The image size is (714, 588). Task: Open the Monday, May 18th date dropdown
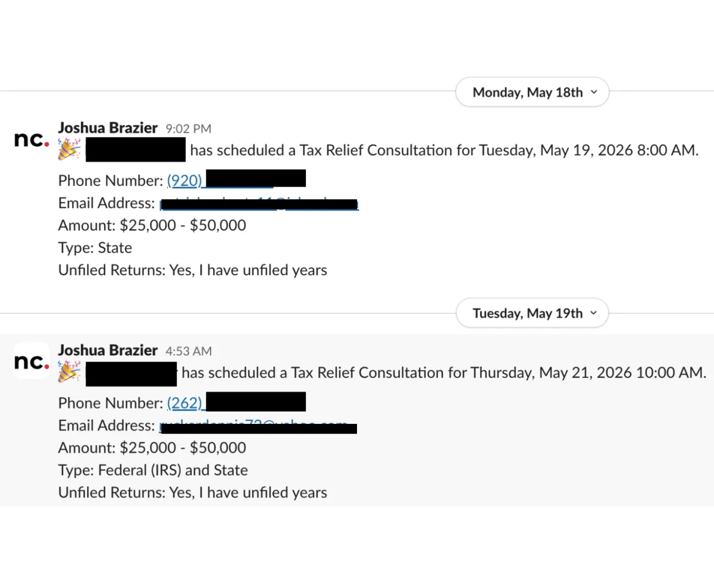(533, 93)
